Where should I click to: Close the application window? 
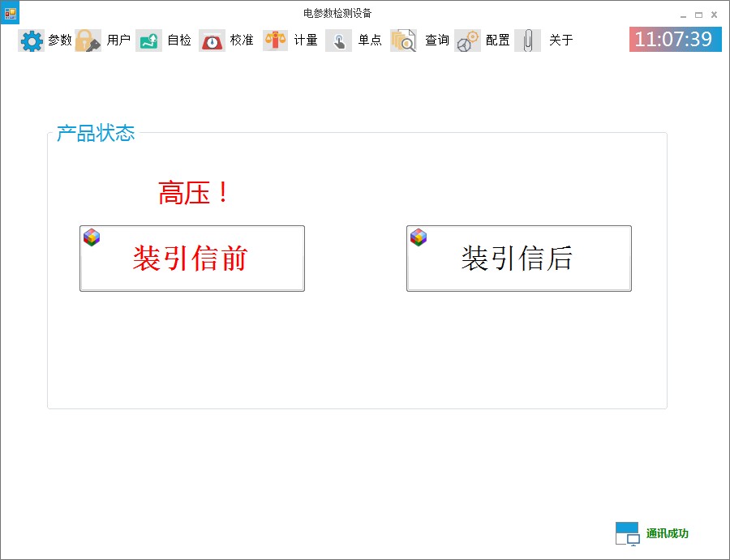(x=714, y=15)
